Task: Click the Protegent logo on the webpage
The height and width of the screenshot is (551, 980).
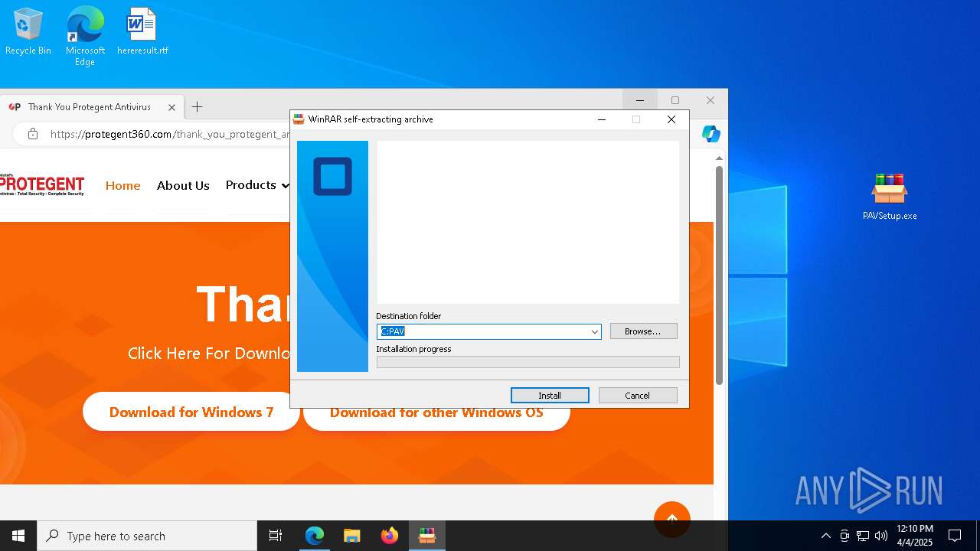Action: click(42, 185)
